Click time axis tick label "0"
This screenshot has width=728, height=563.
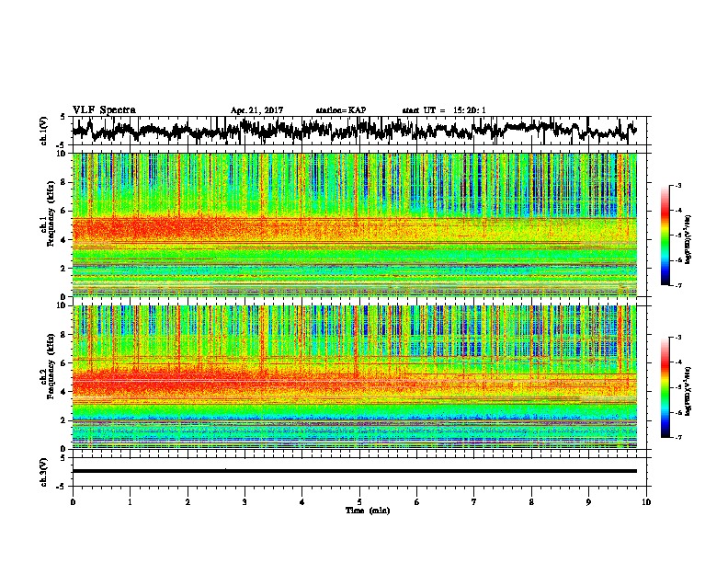click(x=73, y=502)
